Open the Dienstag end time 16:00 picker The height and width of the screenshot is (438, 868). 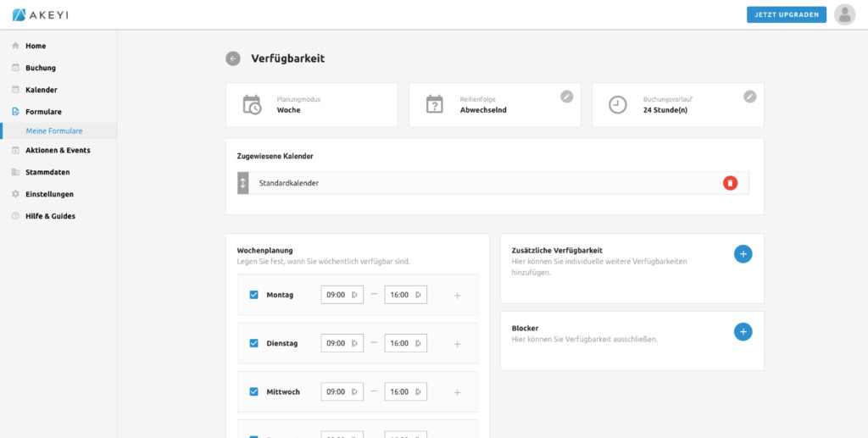click(405, 343)
